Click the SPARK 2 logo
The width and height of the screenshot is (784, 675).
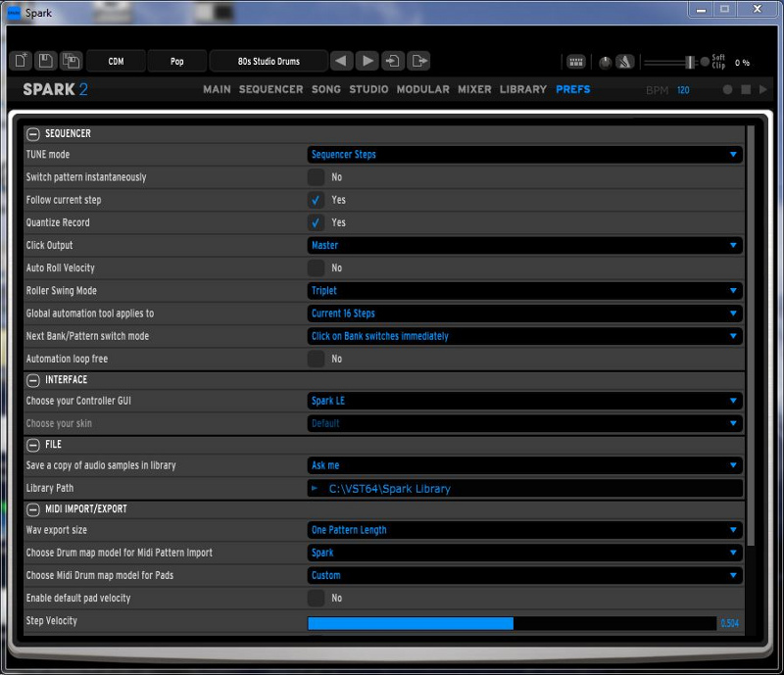(55, 89)
